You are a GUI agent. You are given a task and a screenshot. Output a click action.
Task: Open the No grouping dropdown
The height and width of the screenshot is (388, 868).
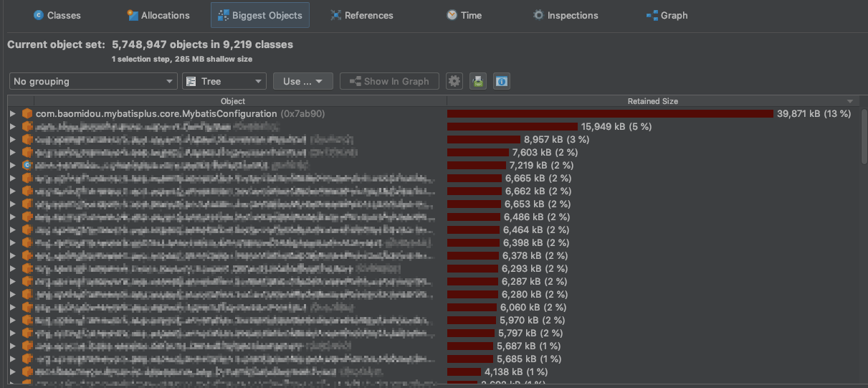coord(93,81)
